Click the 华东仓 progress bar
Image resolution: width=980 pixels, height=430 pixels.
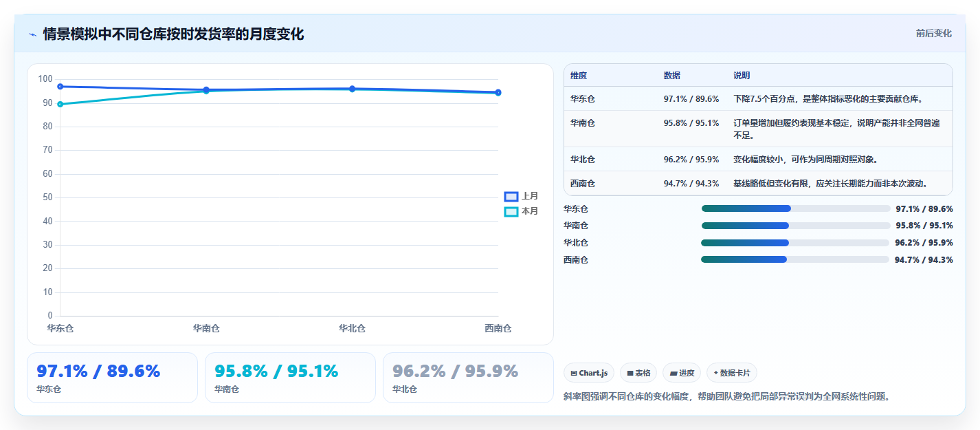point(796,208)
